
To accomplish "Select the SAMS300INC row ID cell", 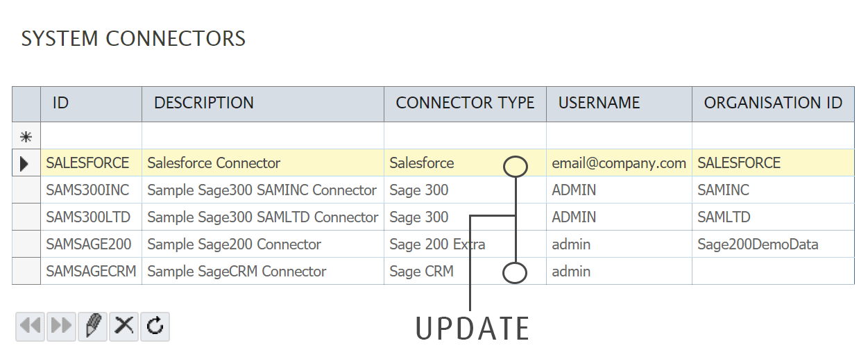I will tap(87, 190).
